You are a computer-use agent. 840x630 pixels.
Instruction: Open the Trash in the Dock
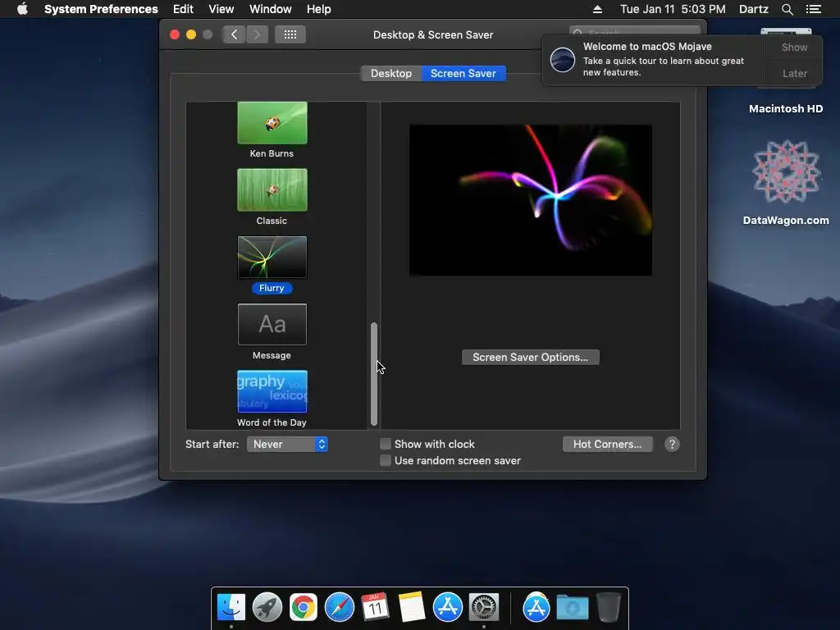point(608,608)
